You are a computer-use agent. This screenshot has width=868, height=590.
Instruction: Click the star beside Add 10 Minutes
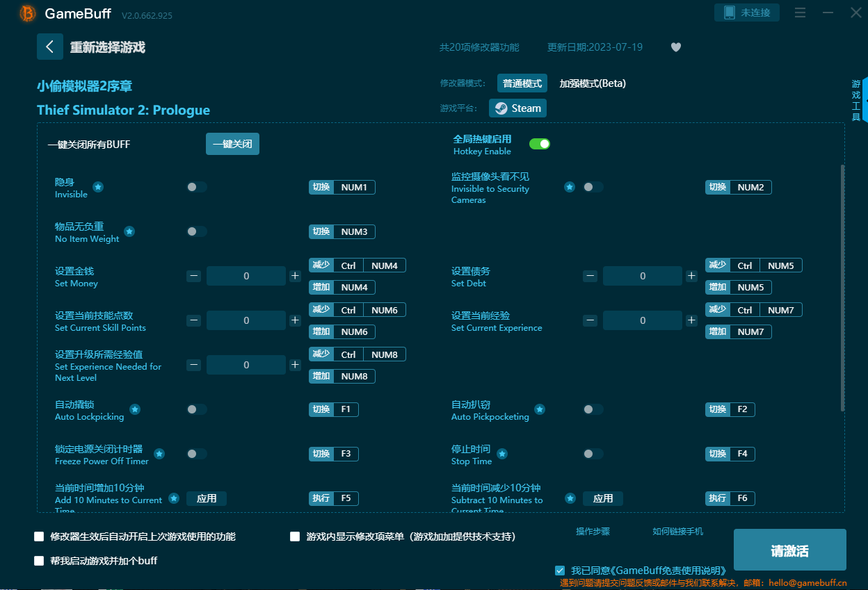click(x=174, y=498)
